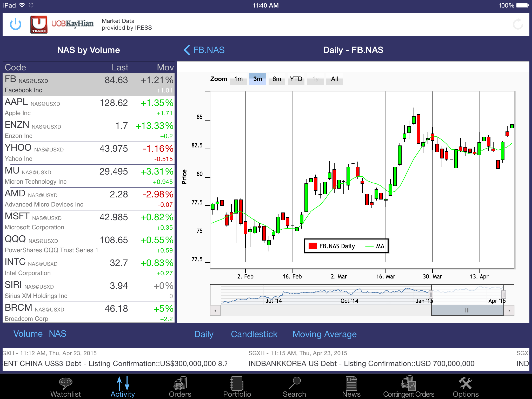The width and height of the screenshot is (532, 399).
Task: Click the Market Data provided by IRESS text
Action: pyautogui.click(x=127, y=24)
